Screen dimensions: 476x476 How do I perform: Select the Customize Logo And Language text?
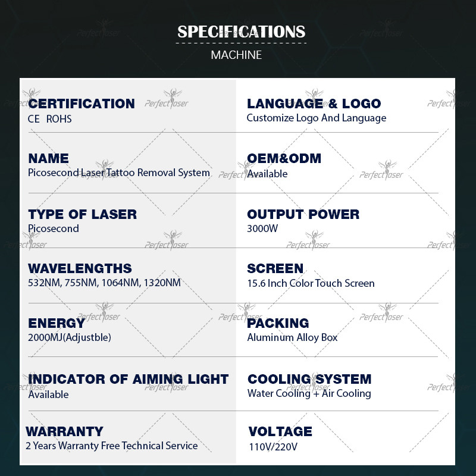(x=317, y=118)
